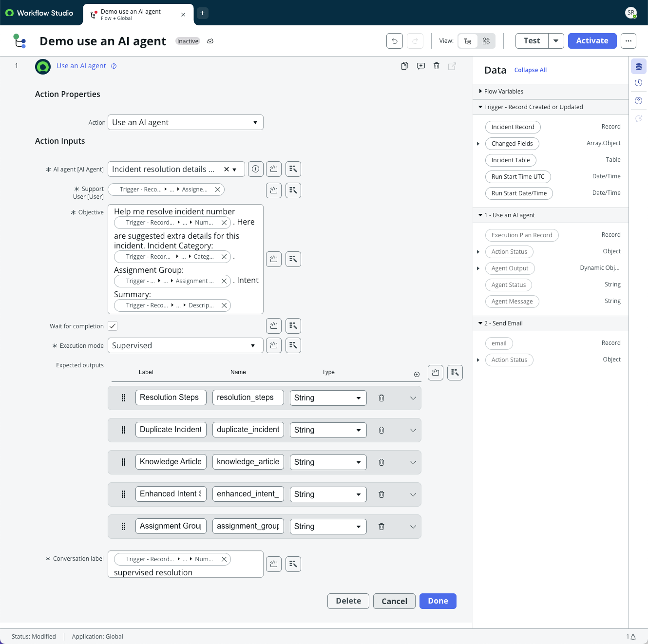Viewport: 648px width, 644px height.
Task: Toggle Wait for completion checkbox
Action: (x=113, y=326)
